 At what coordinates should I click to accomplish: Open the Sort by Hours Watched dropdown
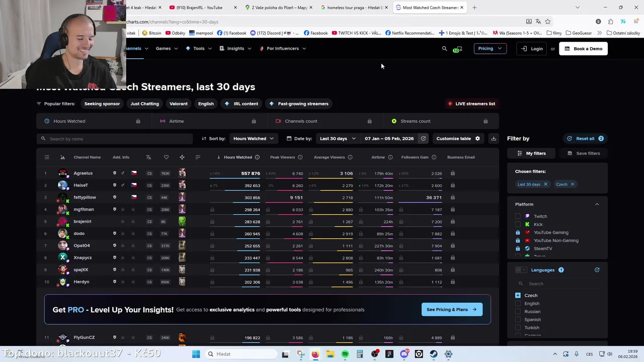tap(254, 139)
